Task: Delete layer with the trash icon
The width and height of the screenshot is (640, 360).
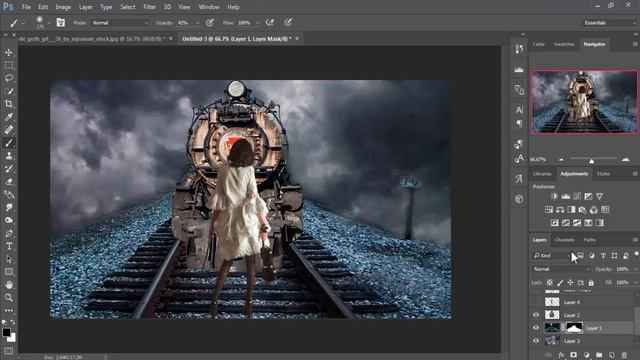Action: click(624, 355)
